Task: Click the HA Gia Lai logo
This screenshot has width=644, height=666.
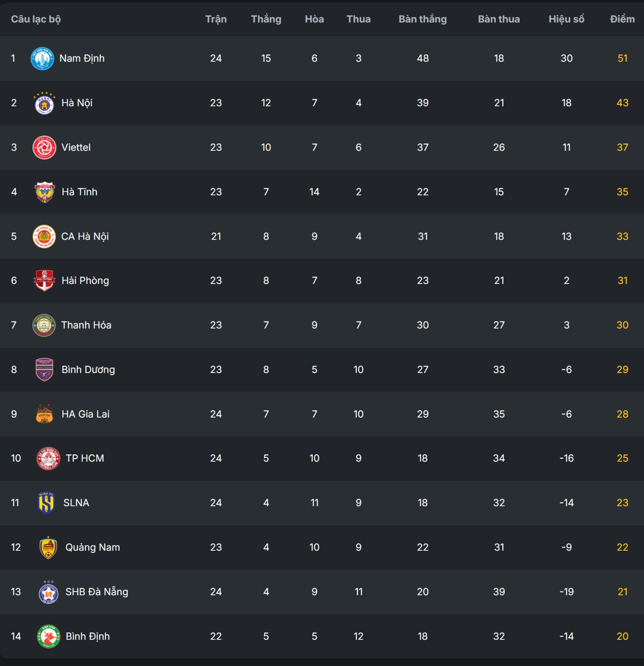Action: (44, 414)
